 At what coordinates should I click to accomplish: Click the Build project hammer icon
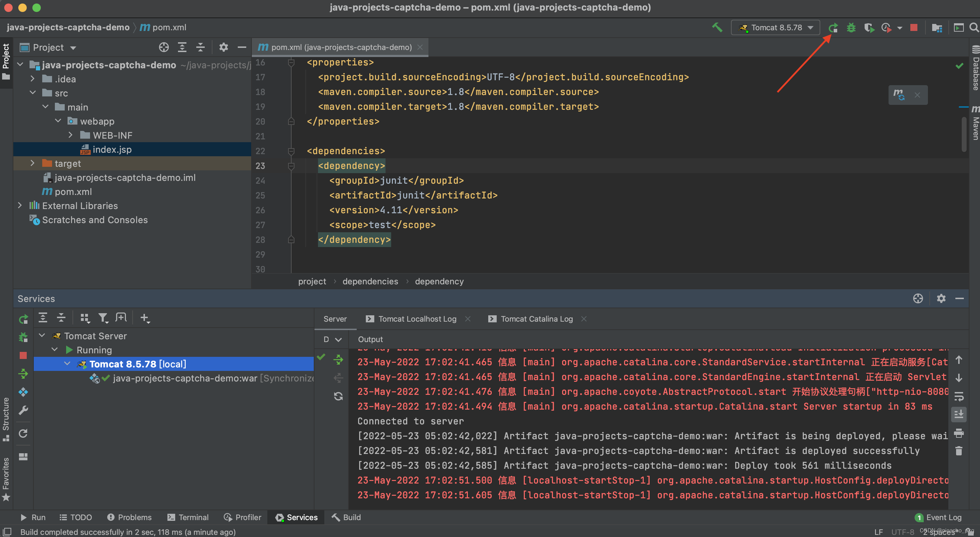[717, 28]
